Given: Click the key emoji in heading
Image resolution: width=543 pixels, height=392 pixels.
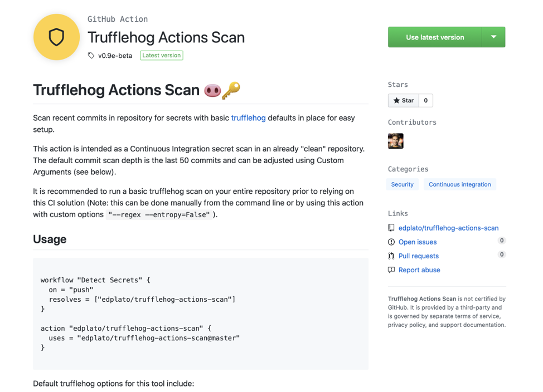Looking at the screenshot, I should tap(231, 90).
